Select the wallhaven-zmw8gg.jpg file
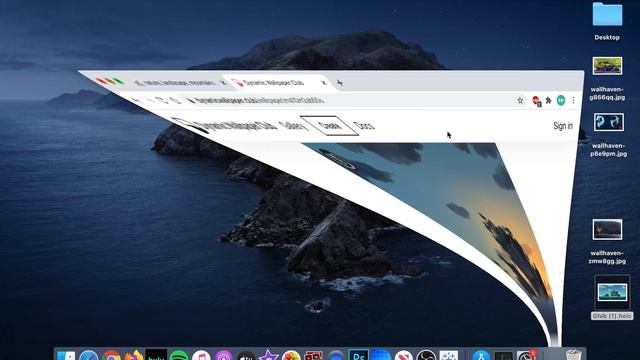This screenshot has height=360, width=640. point(607,229)
